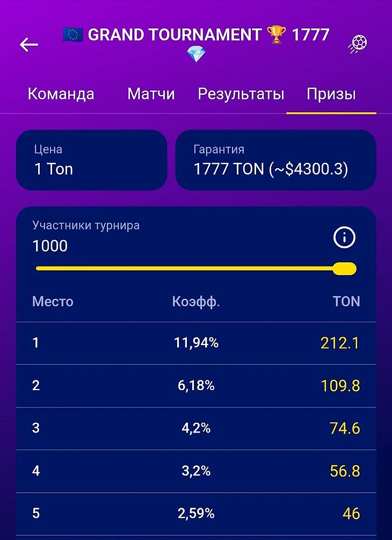Tap the trophy emoji in title
392x540 pixels.
(277, 35)
